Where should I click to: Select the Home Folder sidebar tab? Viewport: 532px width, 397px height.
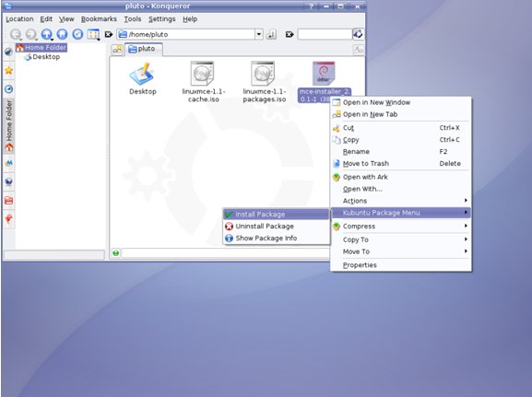[8, 125]
